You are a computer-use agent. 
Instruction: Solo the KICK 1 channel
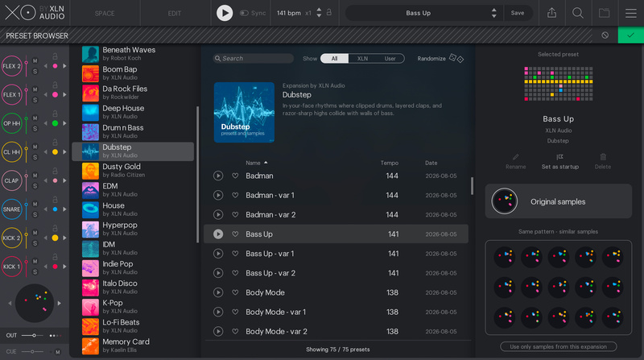tap(35, 272)
